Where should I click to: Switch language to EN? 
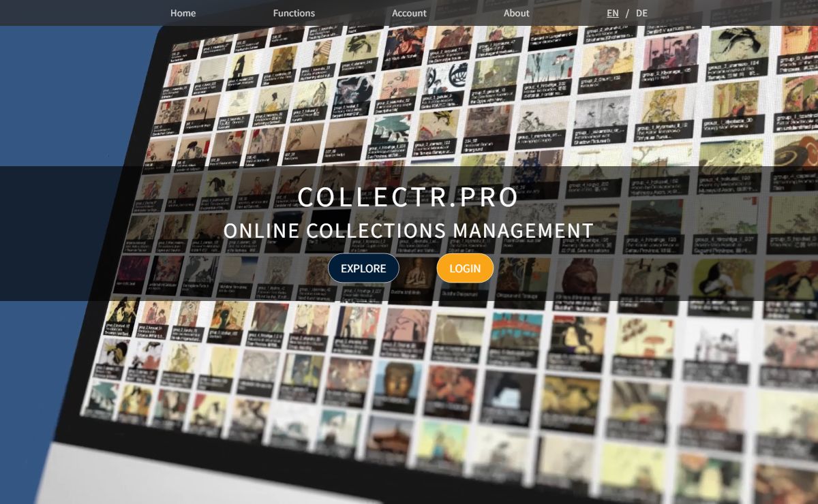(x=613, y=13)
